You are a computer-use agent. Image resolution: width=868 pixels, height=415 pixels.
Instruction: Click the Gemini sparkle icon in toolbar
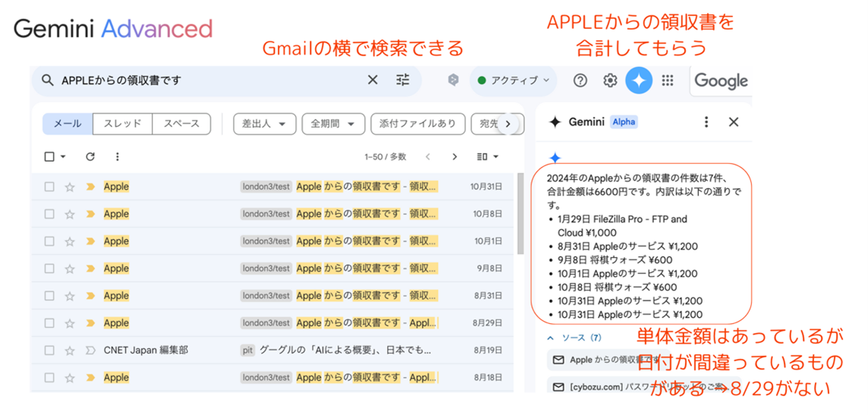tap(638, 80)
